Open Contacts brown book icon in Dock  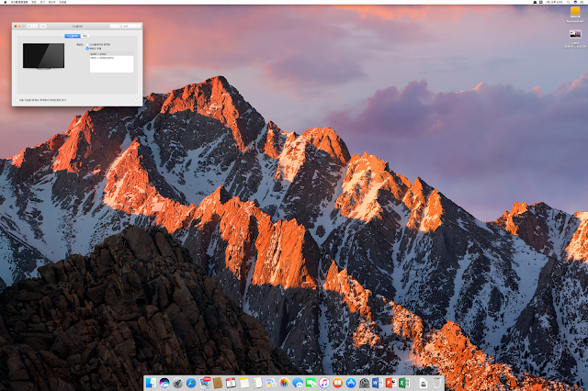(x=218, y=383)
